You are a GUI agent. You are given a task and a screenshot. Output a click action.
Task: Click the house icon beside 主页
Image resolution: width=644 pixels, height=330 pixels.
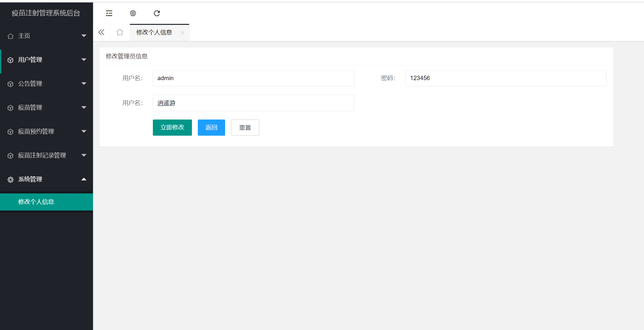coord(11,36)
